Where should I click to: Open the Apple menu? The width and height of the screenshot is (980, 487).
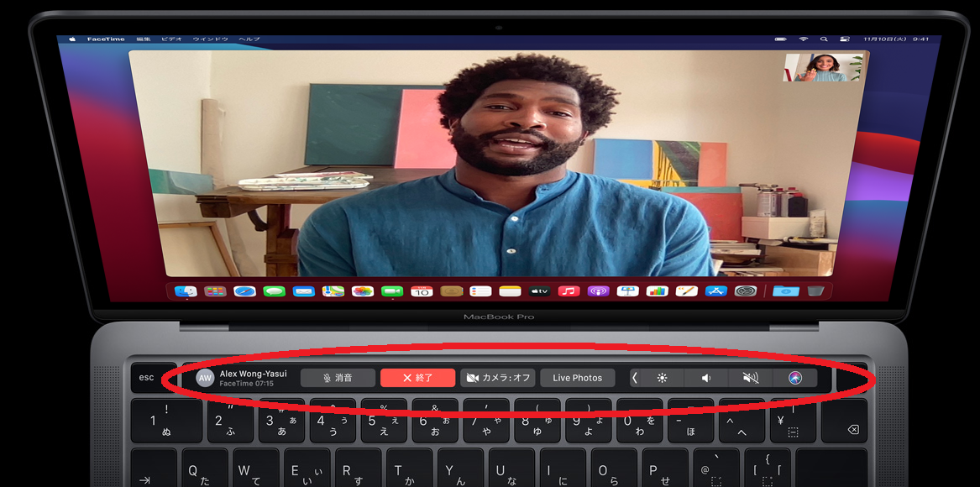pos(72,39)
